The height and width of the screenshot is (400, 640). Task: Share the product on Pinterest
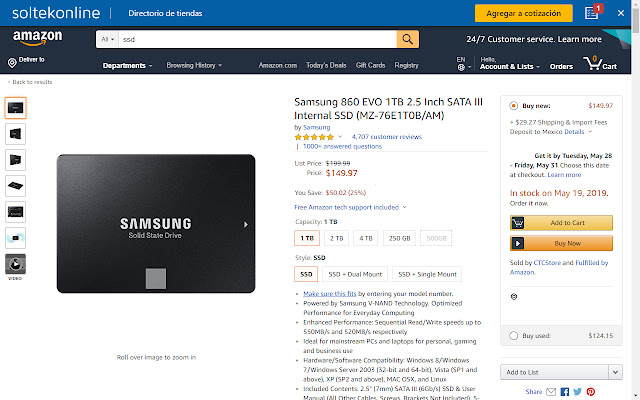pyautogui.click(x=589, y=391)
